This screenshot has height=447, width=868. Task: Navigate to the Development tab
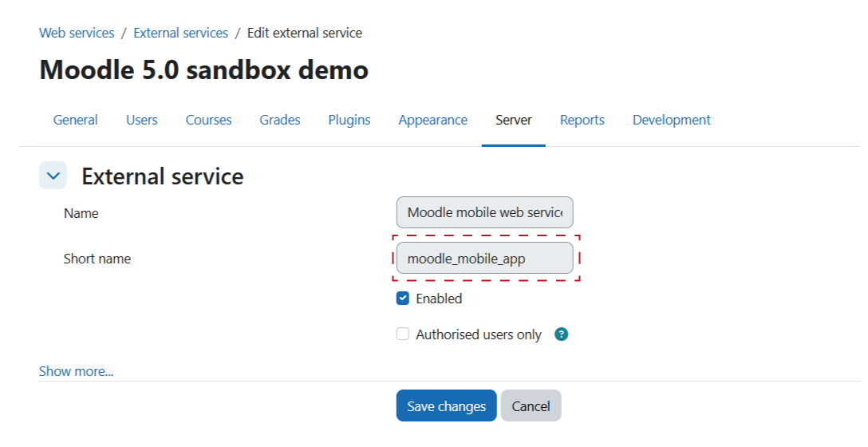point(671,120)
